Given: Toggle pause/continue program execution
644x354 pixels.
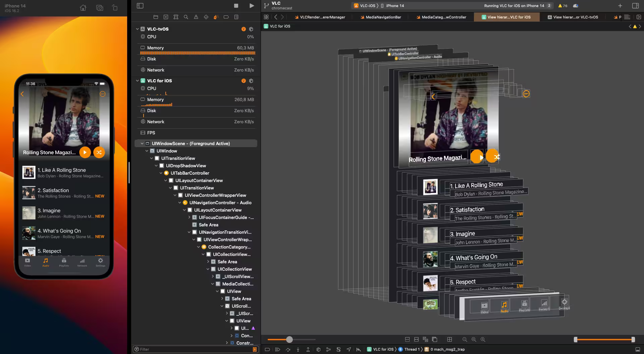Looking at the screenshot, I should click(x=277, y=349).
